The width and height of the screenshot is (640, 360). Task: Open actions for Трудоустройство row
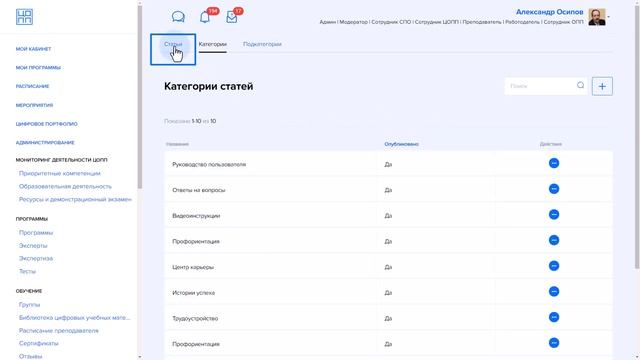pos(554,317)
